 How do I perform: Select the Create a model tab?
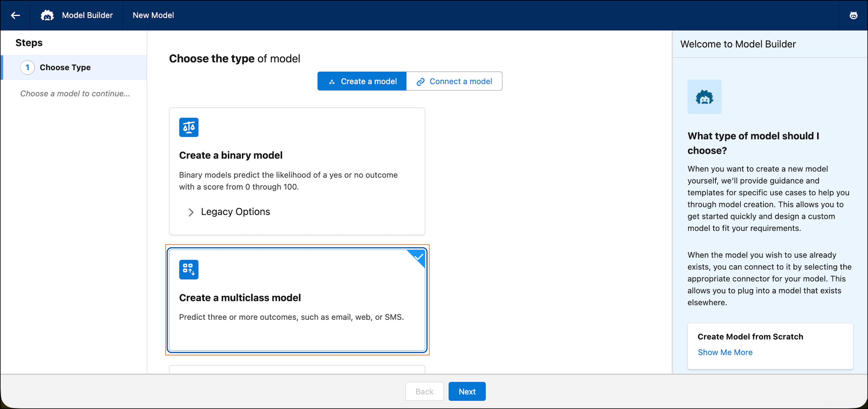pos(362,81)
